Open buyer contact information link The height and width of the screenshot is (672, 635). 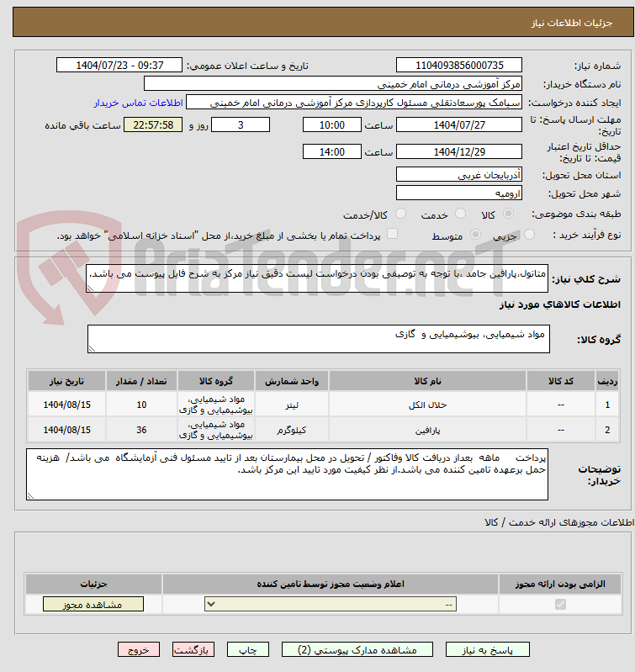(139, 103)
